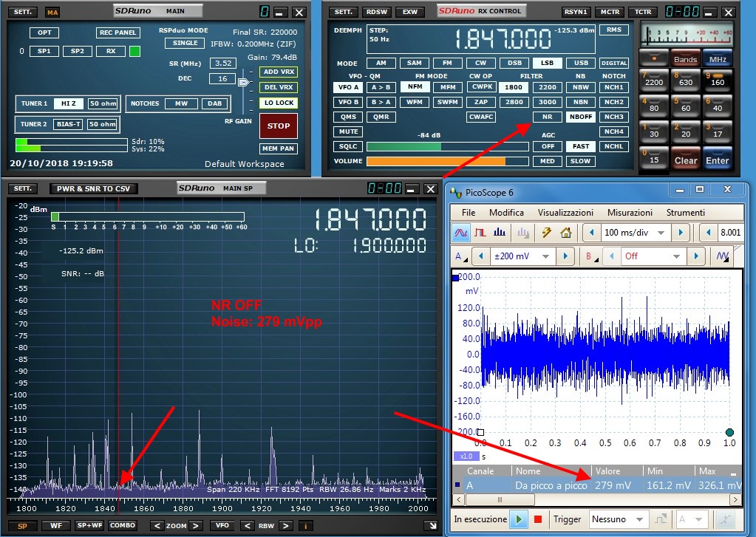Select Scope mode icon in PicoScope

[x=460, y=233]
